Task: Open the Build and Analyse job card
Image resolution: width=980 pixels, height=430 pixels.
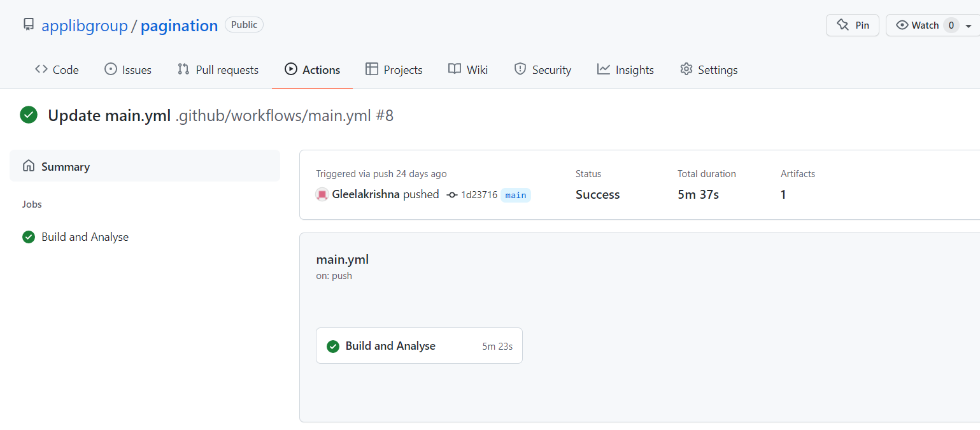Action: click(x=419, y=346)
